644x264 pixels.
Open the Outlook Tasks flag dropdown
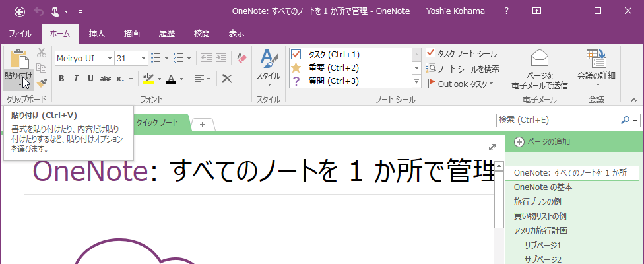[460, 84]
